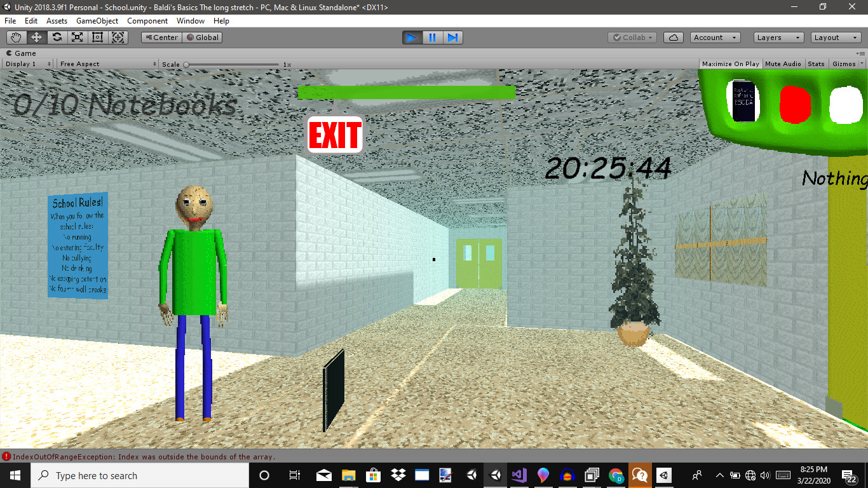Toggle the Stats overlay

click(816, 64)
